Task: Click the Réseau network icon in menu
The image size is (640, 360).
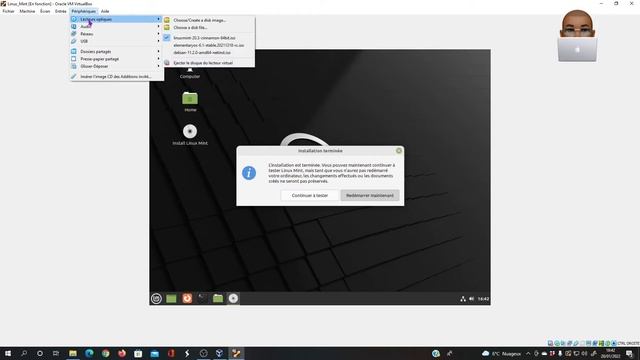Action: point(74,34)
